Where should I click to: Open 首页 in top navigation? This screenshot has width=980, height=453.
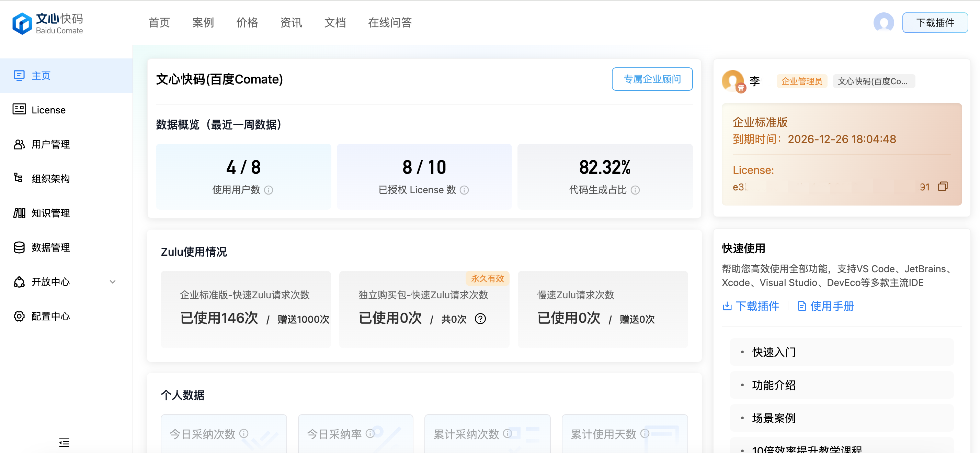(159, 22)
